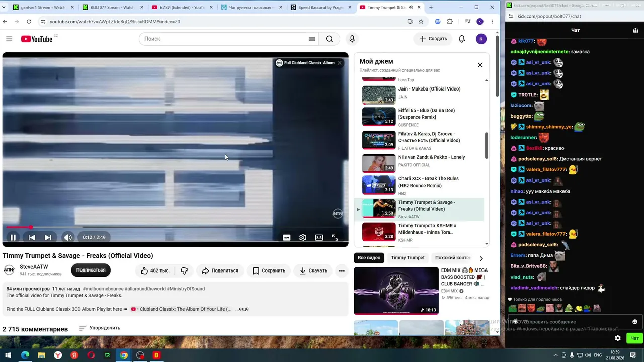Open File Explorer from the taskbar
The width and height of the screenshot is (644, 362).
tap(42, 355)
